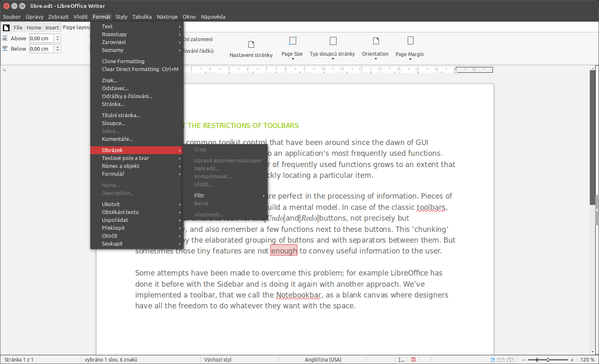Click the spacing Above paragraph icon
Image resolution: width=599 pixels, height=364 pixels.
pyautogui.click(x=5, y=38)
